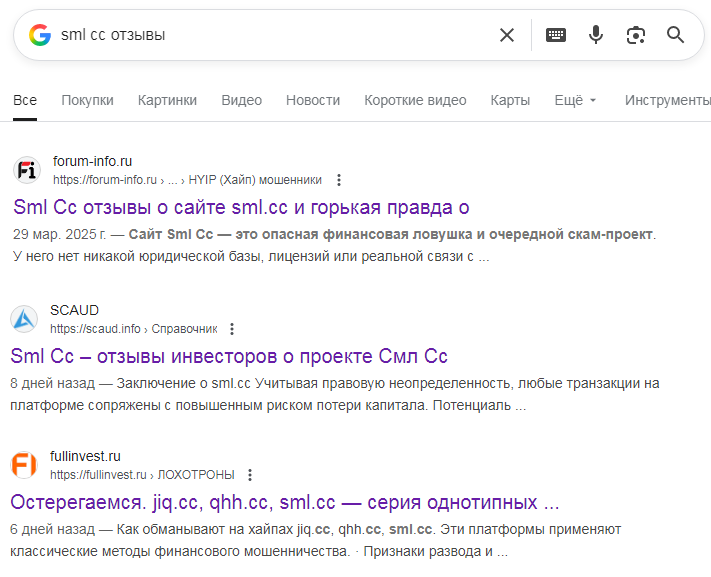Switch to the Картинки tab

(167, 100)
